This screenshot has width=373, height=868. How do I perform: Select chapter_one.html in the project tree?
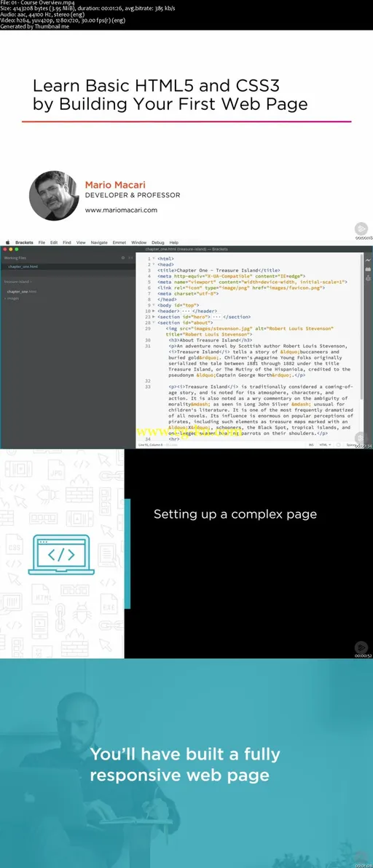coord(22,291)
